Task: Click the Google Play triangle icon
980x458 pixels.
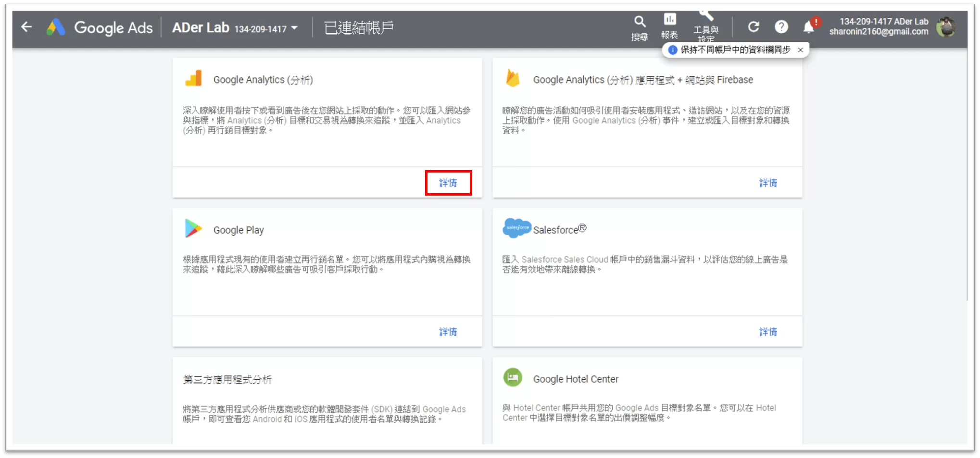Action: 193,229
